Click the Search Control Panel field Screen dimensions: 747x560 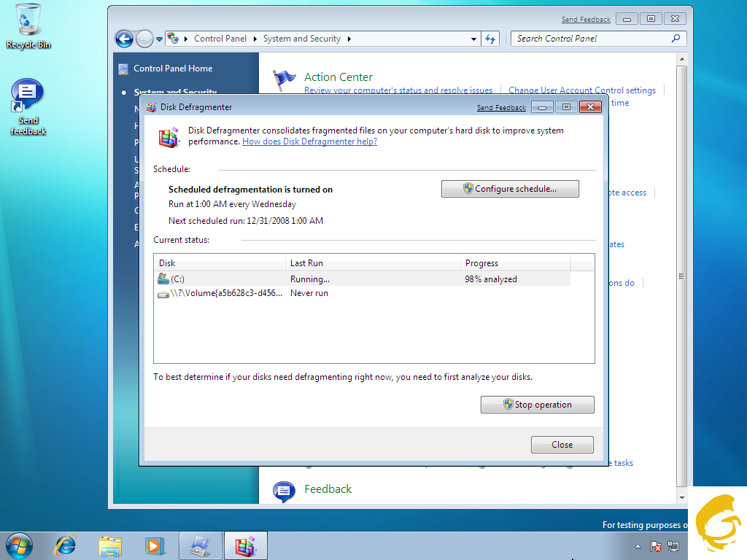pos(591,39)
